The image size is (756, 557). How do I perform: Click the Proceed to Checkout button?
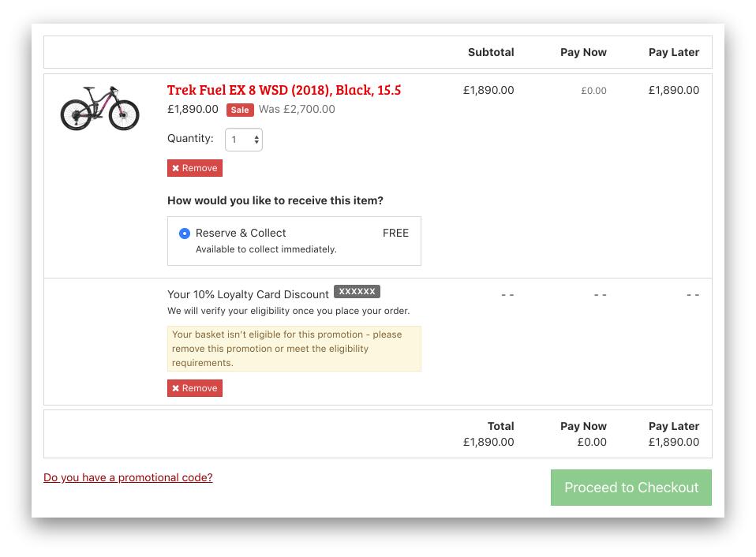631,487
